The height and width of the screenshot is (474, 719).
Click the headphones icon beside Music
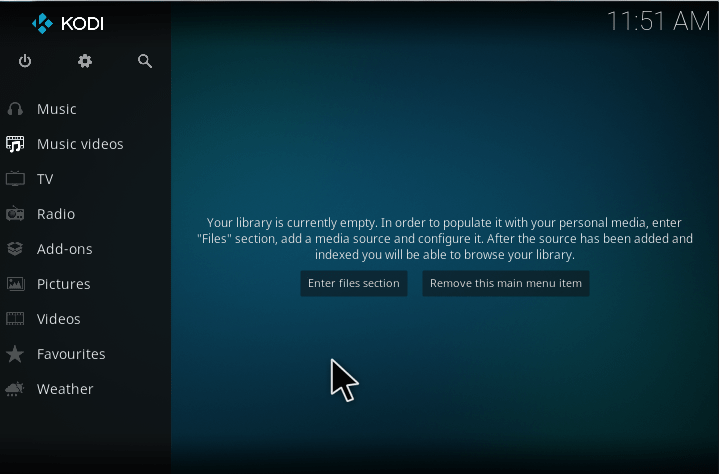click(15, 109)
